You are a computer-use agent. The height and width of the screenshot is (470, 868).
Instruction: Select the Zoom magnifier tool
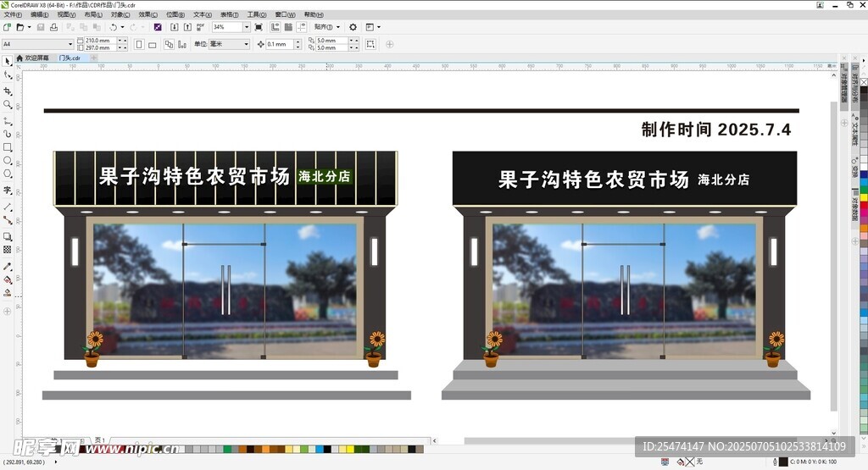[8, 105]
